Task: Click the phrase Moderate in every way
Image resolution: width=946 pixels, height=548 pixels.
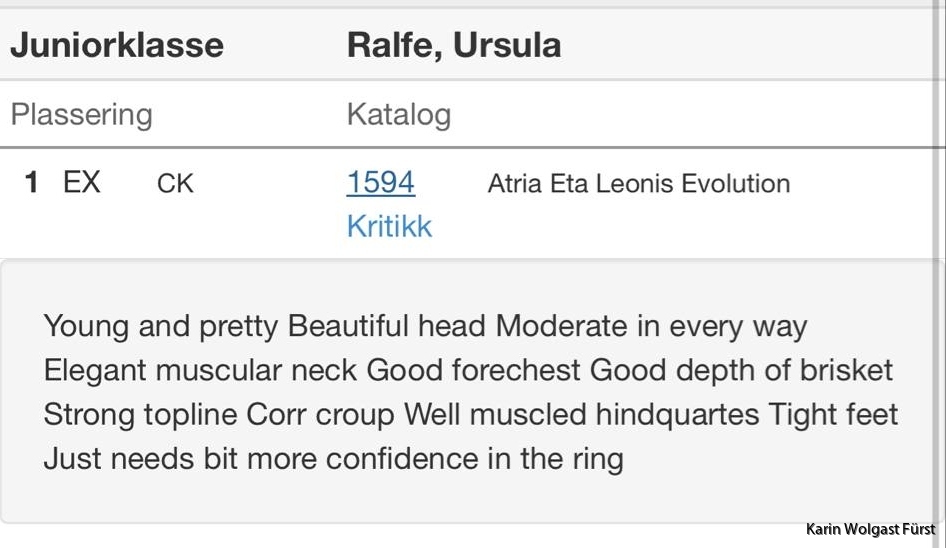Action: pyautogui.click(x=651, y=327)
